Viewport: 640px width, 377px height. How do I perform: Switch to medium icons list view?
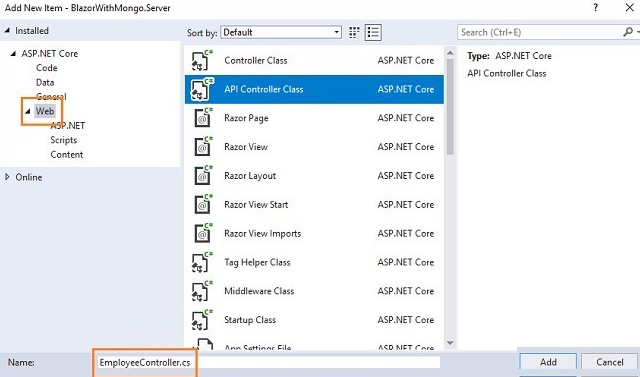coord(373,33)
